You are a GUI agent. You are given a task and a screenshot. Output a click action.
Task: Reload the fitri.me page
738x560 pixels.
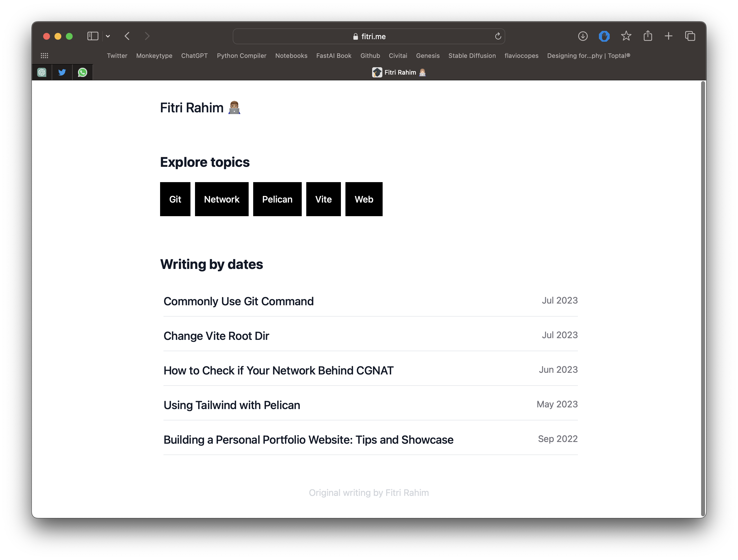pyautogui.click(x=498, y=36)
